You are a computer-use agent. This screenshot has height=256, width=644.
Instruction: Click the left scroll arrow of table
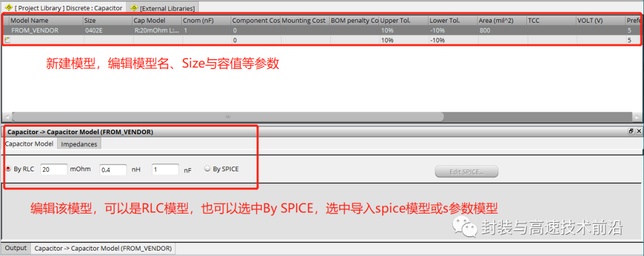click(x=7, y=117)
